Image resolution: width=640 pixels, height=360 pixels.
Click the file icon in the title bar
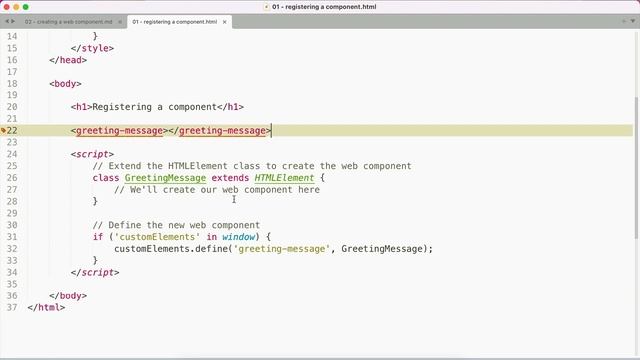click(267, 7)
